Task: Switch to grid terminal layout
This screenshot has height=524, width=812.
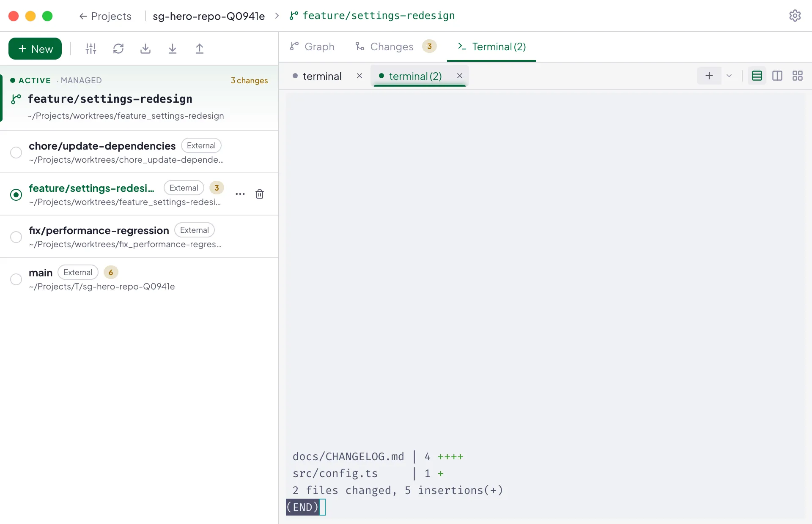Action: pyautogui.click(x=798, y=76)
